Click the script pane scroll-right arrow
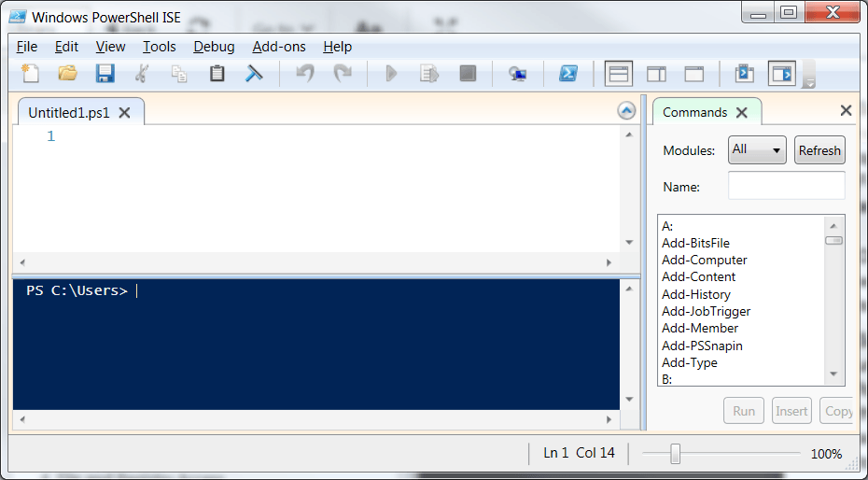This screenshot has width=868, height=480. point(609,263)
